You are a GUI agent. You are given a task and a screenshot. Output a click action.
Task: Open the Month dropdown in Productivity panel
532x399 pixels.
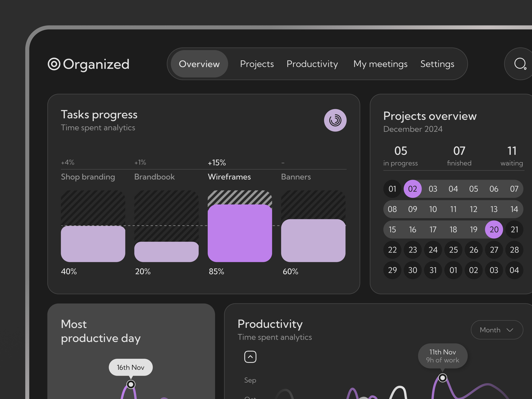pos(497,330)
